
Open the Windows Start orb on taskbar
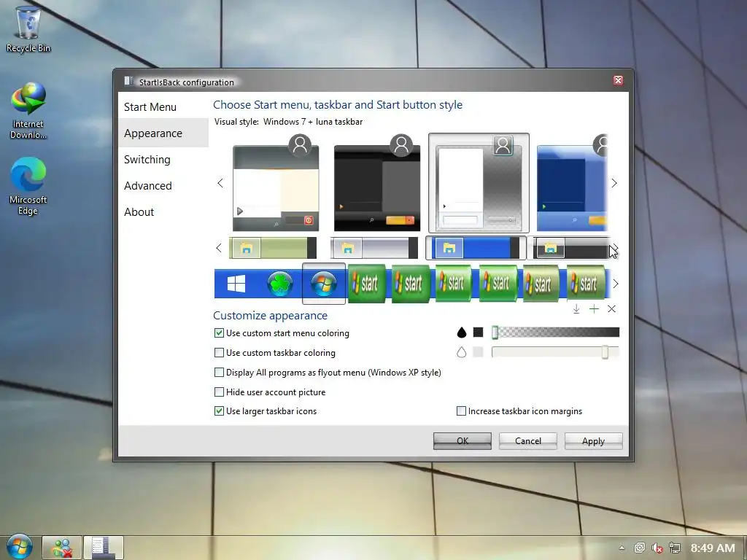click(x=20, y=547)
